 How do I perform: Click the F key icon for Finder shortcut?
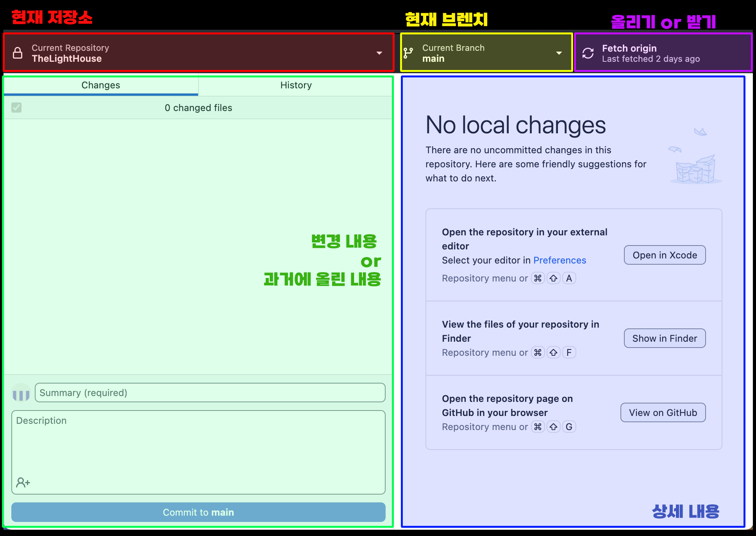(569, 353)
